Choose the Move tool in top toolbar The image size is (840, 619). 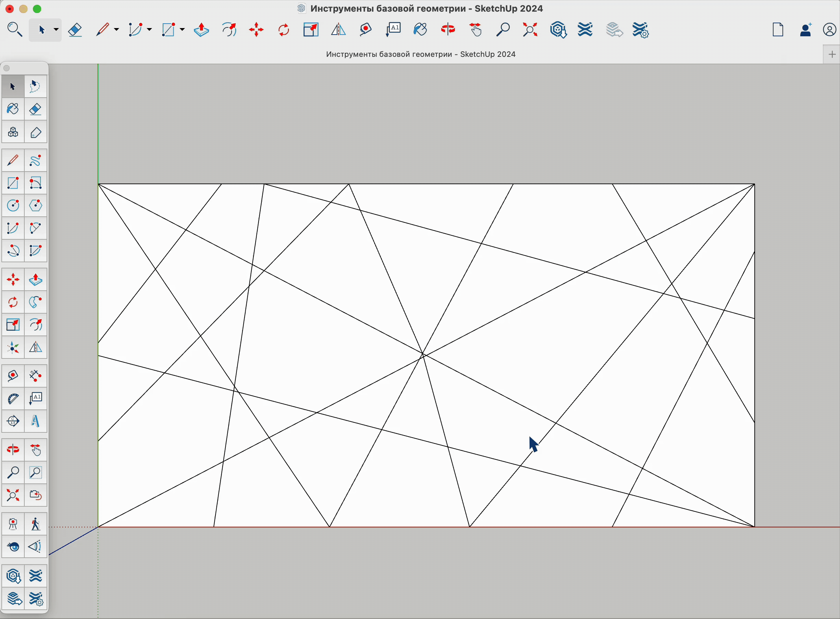point(256,29)
